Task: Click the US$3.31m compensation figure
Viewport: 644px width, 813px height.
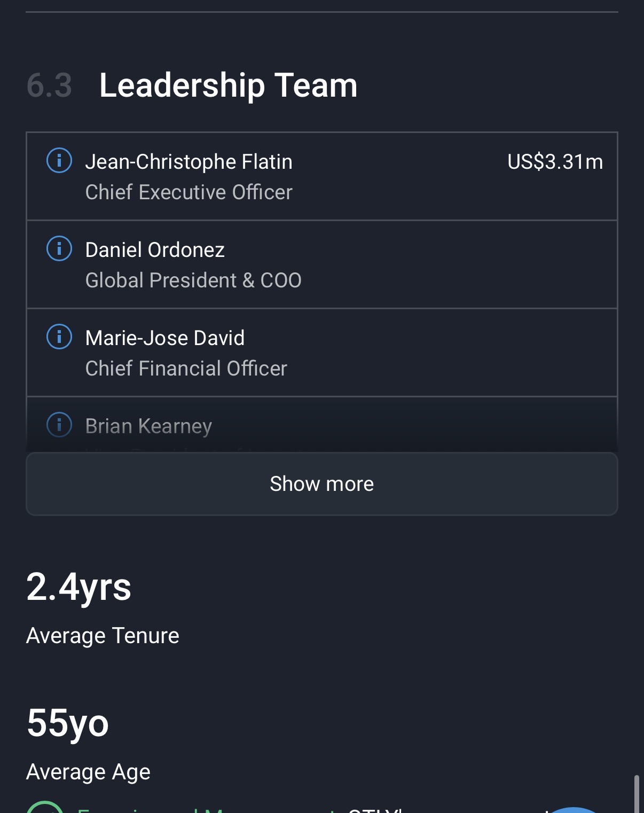Action: tap(555, 162)
